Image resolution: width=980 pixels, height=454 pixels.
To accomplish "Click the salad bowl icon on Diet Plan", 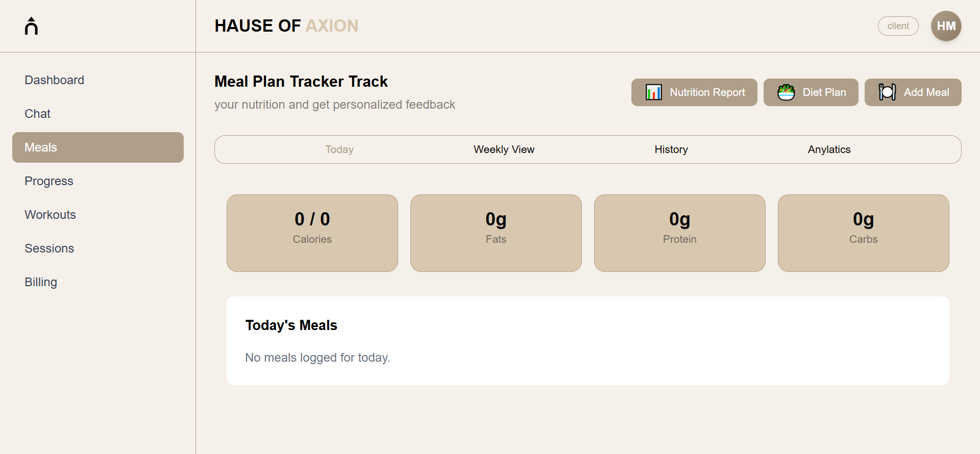I will [786, 92].
